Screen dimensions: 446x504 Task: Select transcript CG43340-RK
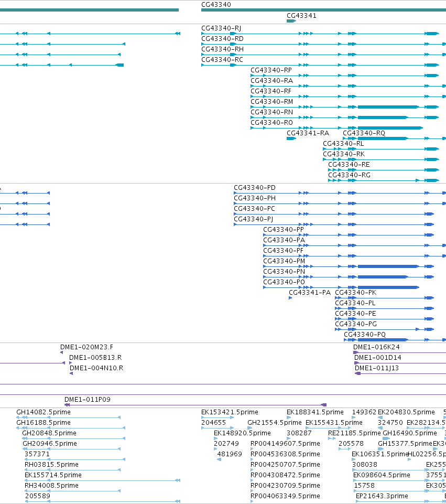point(344,154)
